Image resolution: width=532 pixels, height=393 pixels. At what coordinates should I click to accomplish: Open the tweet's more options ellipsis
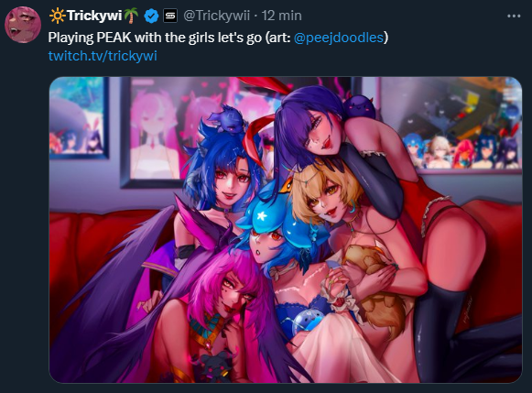514,16
